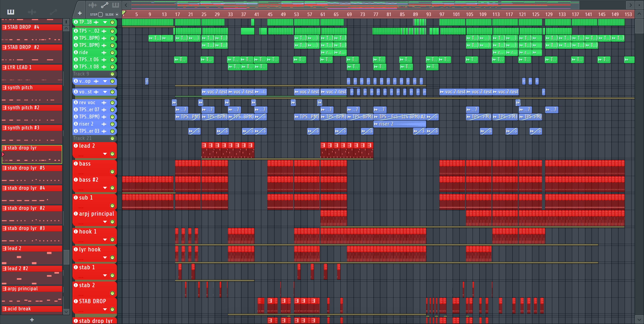Click pattern icon beside LYR LEAD 1 in picker
This screenshot has width=644, height=324.
pos(4,67)
